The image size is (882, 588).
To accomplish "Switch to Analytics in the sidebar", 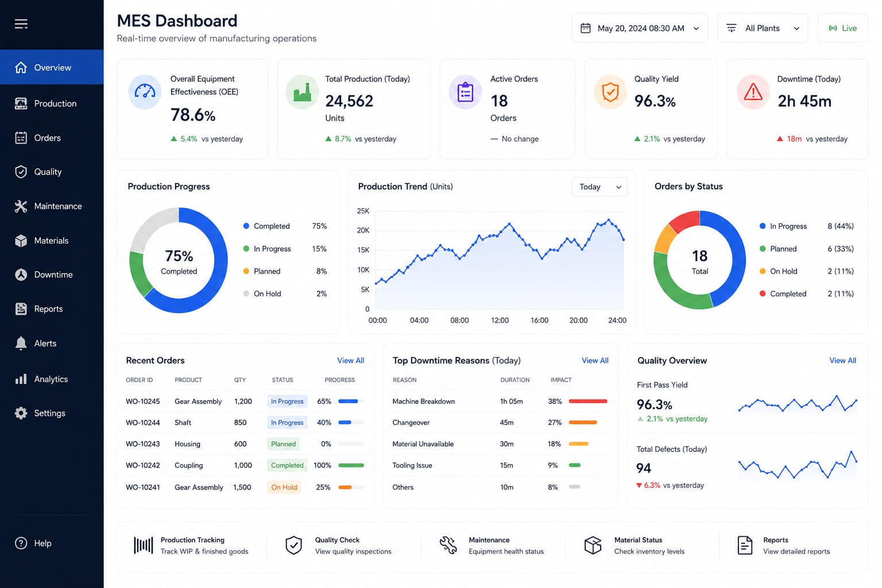I will (x=52, y=379).
